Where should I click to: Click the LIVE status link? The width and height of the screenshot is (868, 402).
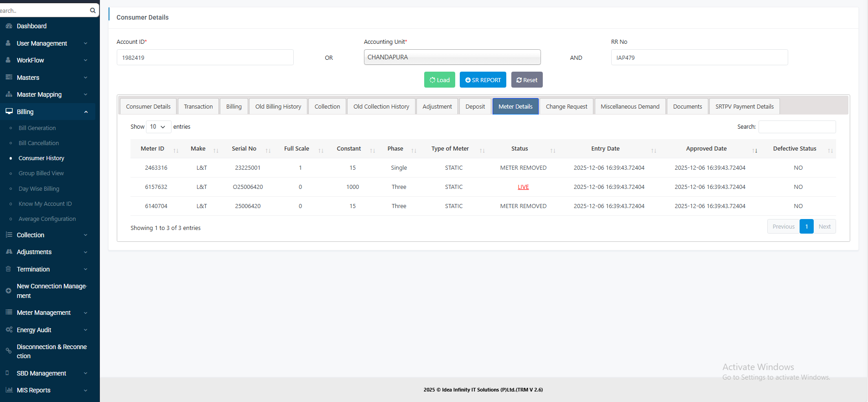[x=523, y=187]
